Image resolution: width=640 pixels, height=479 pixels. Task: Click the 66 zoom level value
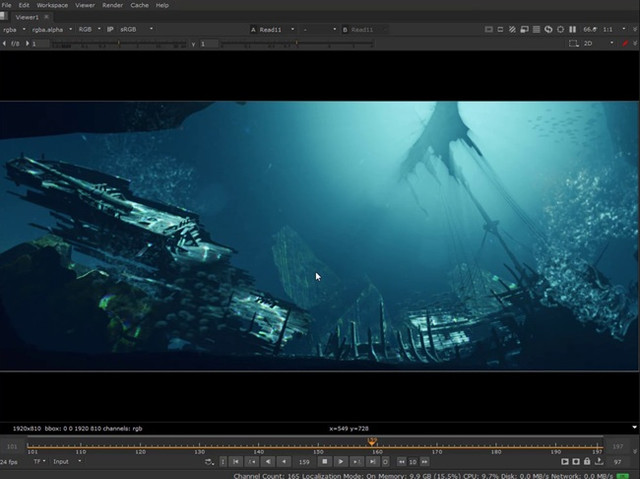coord(589,29)
